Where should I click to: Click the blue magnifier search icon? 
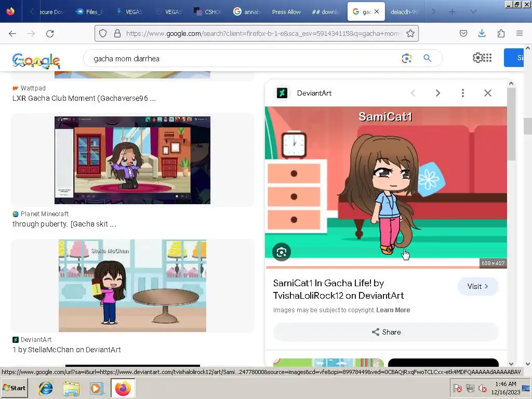(427, 58)
